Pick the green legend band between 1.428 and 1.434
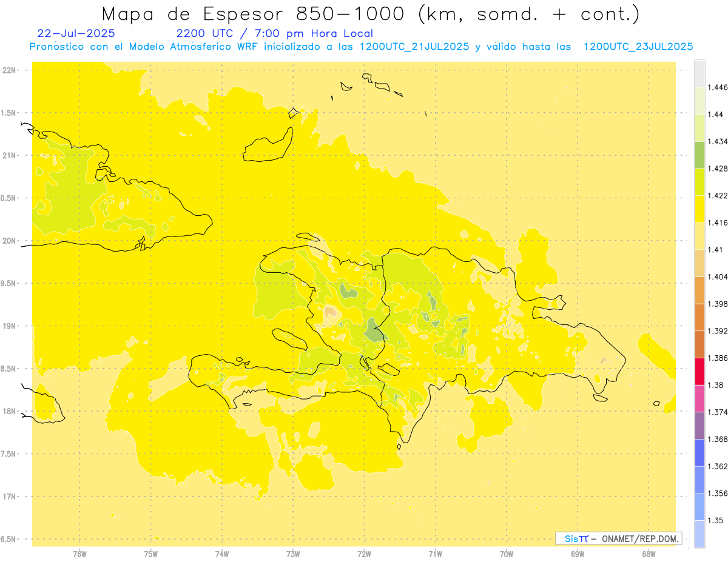 coord(699,155)
